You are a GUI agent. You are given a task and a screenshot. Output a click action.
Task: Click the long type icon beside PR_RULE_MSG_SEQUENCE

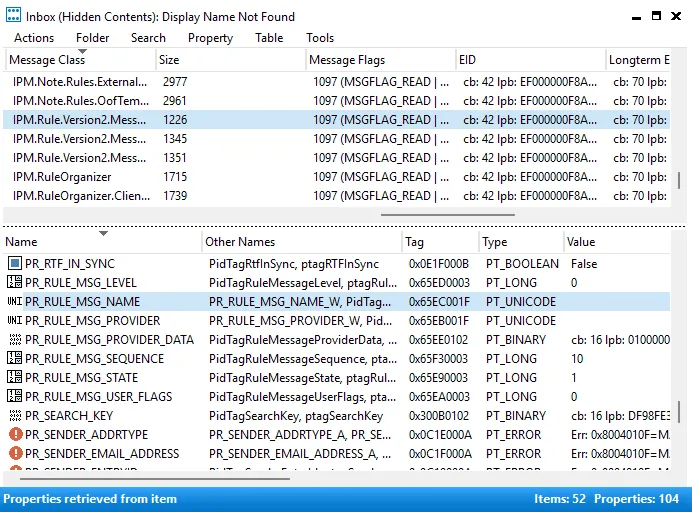tap(15, 358)
